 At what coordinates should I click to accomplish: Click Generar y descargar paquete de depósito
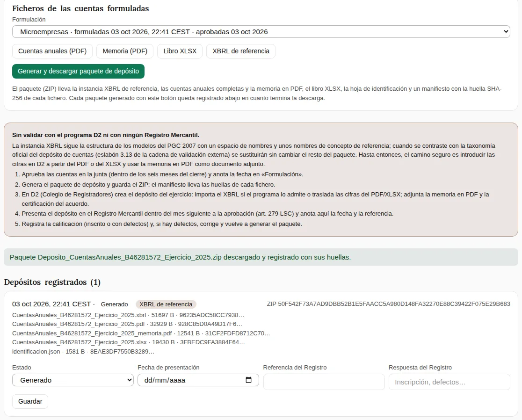pos(78,71)
